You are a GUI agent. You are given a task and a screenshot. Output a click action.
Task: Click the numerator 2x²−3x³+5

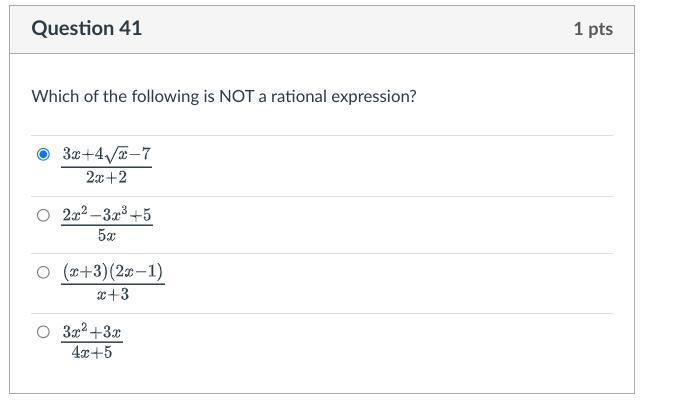(107, 214)
